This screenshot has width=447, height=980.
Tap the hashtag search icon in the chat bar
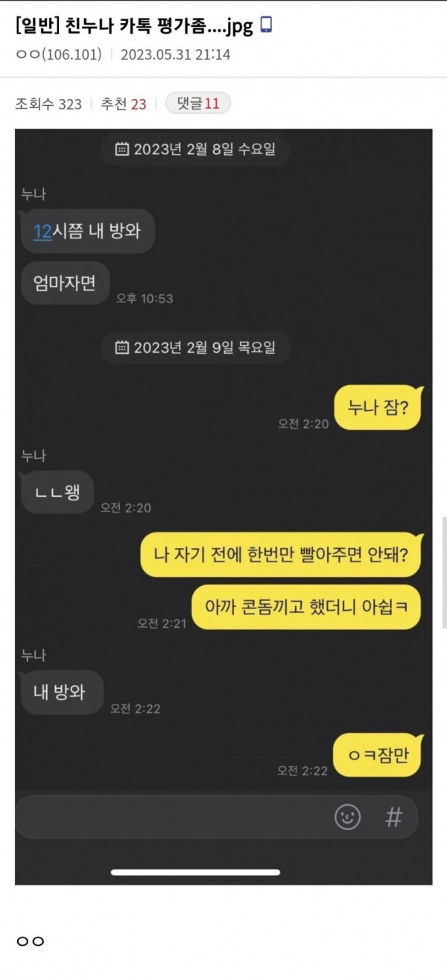tap(393, 817)
